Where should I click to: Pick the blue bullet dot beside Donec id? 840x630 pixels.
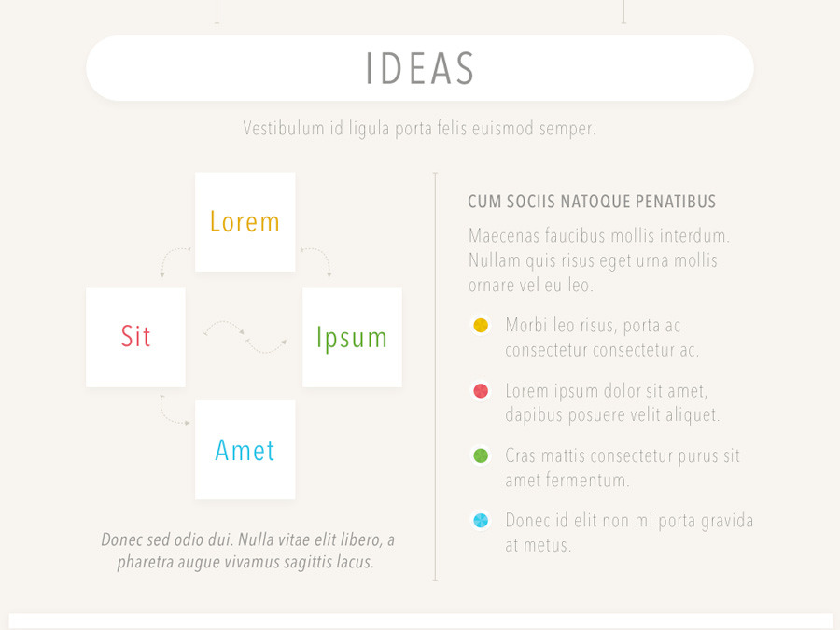point(481,521)
